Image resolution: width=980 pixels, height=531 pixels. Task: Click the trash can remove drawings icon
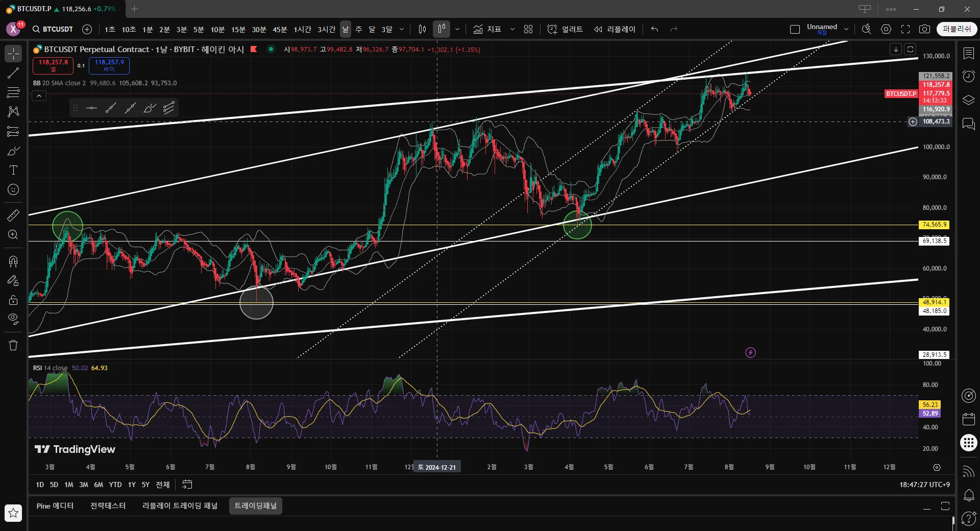click(13, 345)
